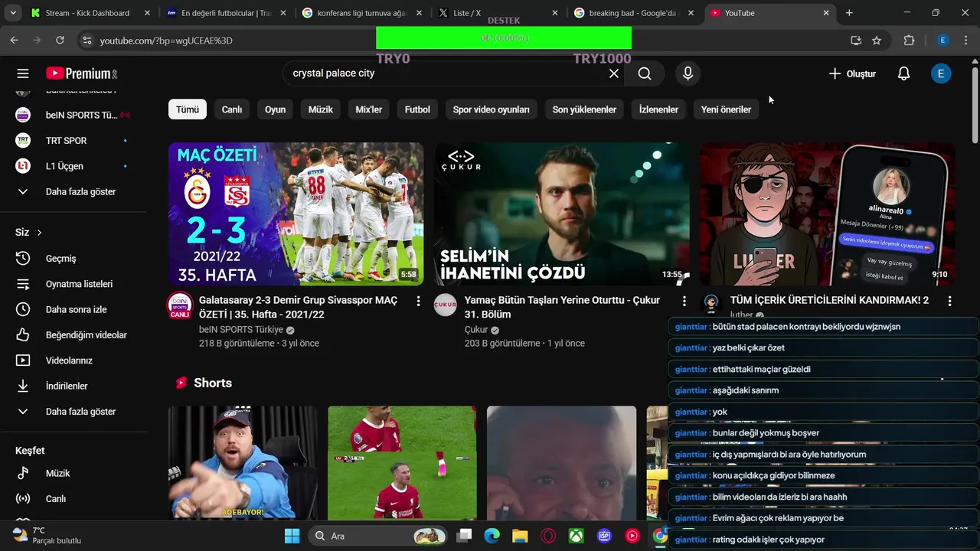The width and height of the screenshot is (980, 551).
Task: Open Yamaç Bütün Taşları video title
Action: pos(562,308)
